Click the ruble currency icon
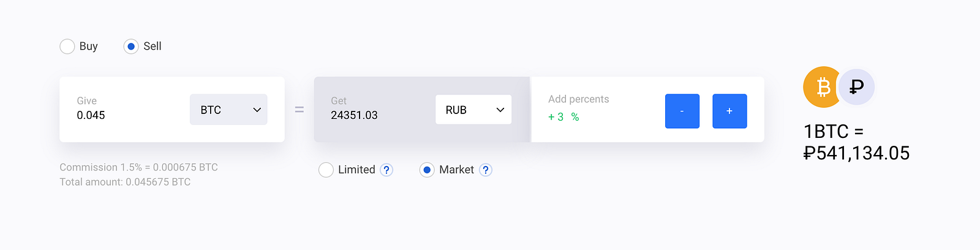Viewport: 980px width, 250px height. tap(856, 87)
